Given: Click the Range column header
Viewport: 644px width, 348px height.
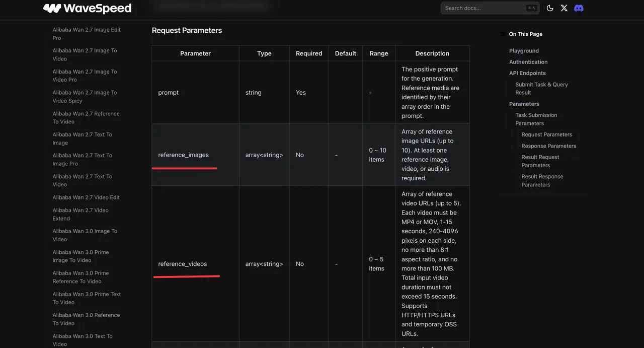Looking at the screenshot, I should coord(379,53).
